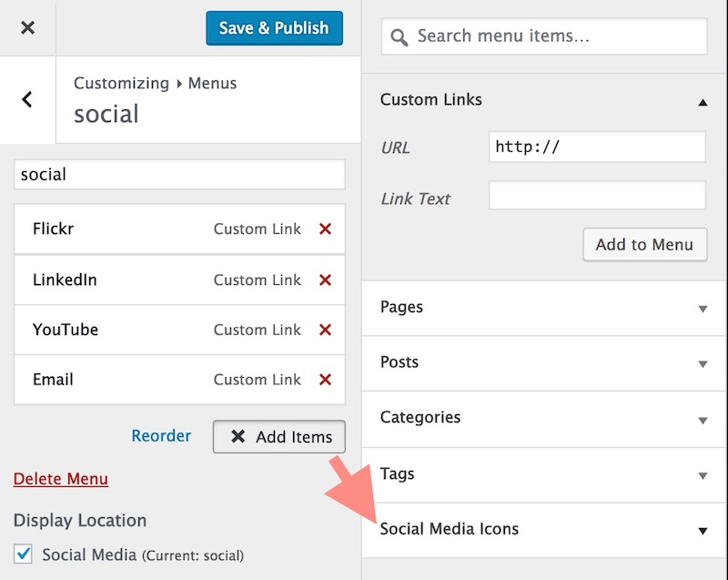
Task: Click the Custom Links heading text
Action: (x=430, y=99)
